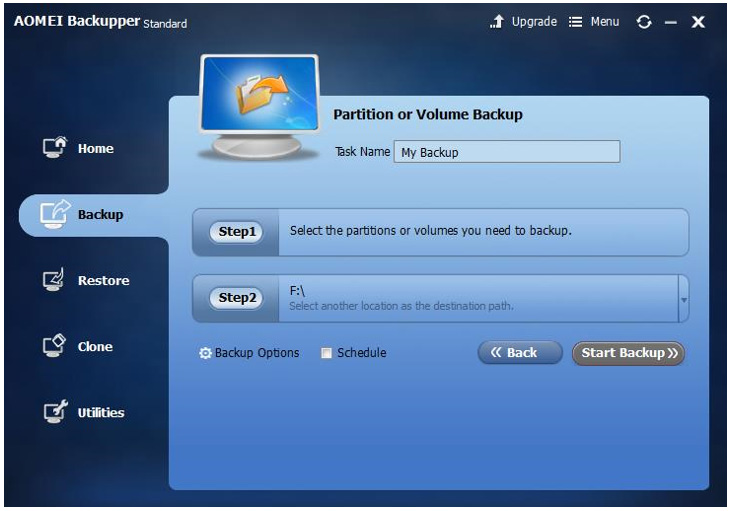Enable the Schedule checkbox
The image size is (731, 511).
pyautogui.click(x=326, y=353)
